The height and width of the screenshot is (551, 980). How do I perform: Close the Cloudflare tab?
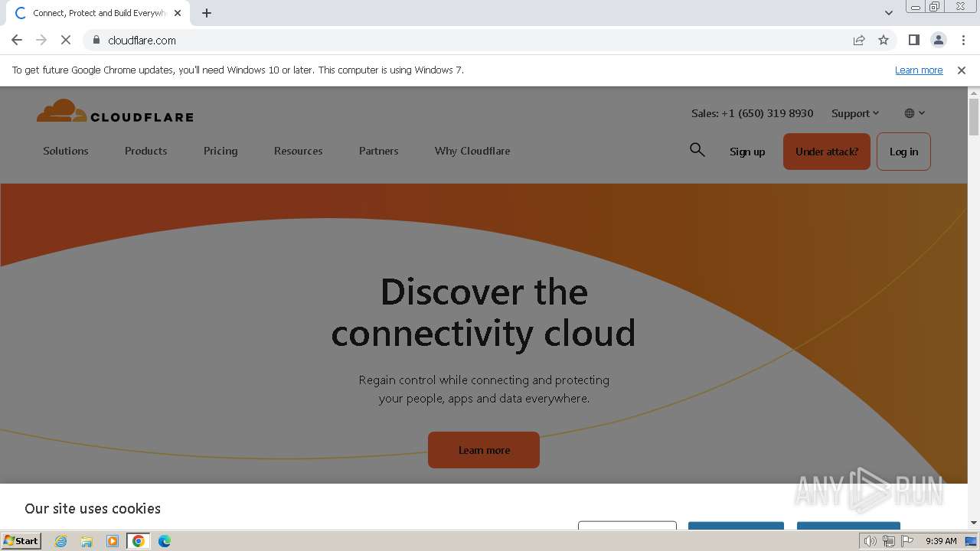point(178,13)
